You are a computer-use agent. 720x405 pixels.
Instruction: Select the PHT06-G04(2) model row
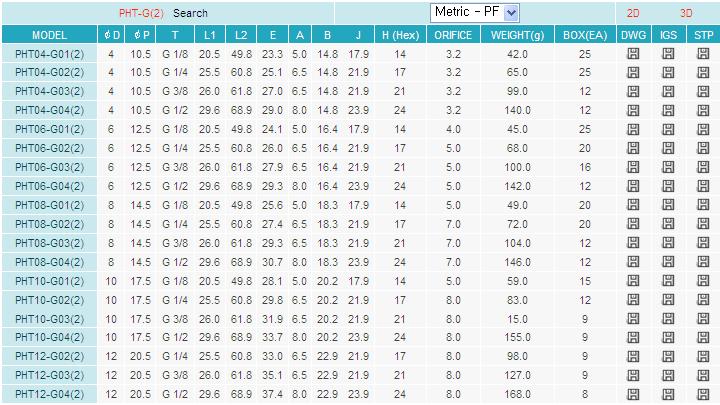click(x=50, y=186)
